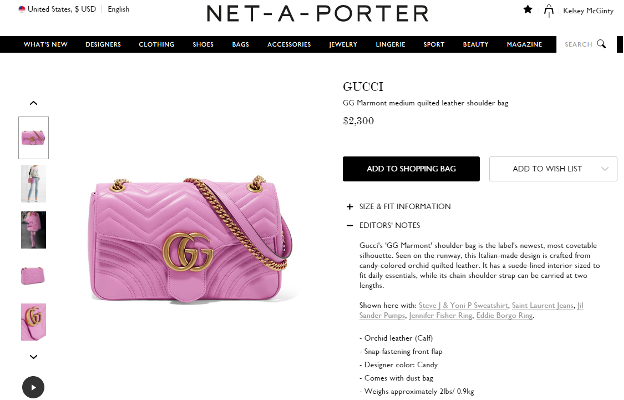Viewport: 624px width, 400px height.
Task: Open the shopping bag icon in header
Action: (549, 11)
